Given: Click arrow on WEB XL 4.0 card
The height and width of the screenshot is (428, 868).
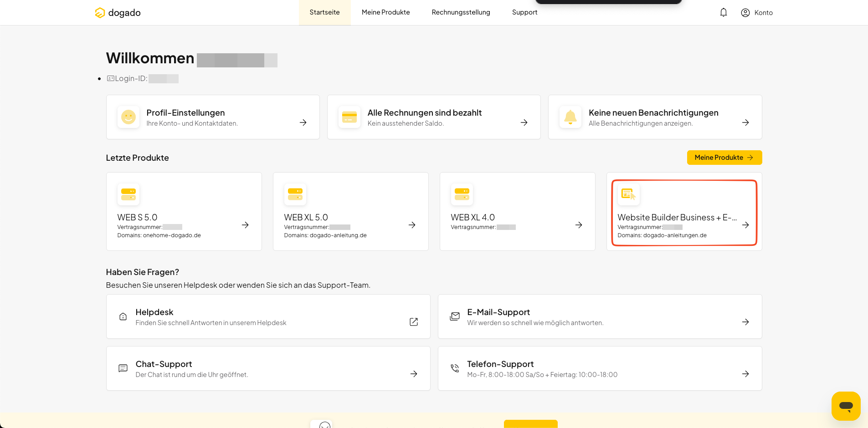Looking at the screenshot, I should point(579,225).
